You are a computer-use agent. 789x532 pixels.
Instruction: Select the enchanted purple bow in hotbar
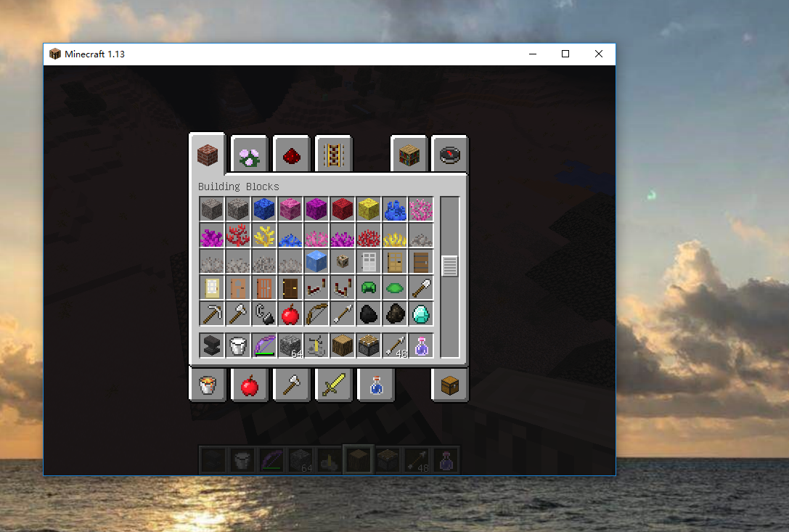tap(264, 345)
